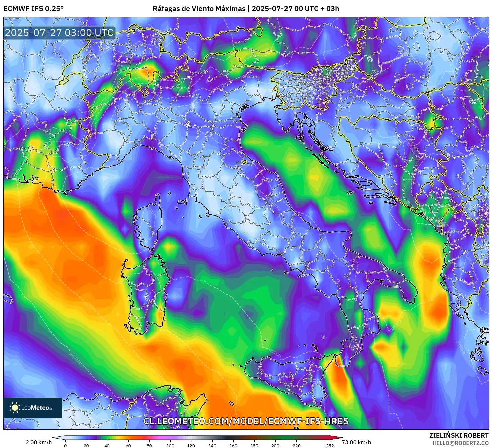Click the 2.00 km/h minimum value label

pos(39,442)
